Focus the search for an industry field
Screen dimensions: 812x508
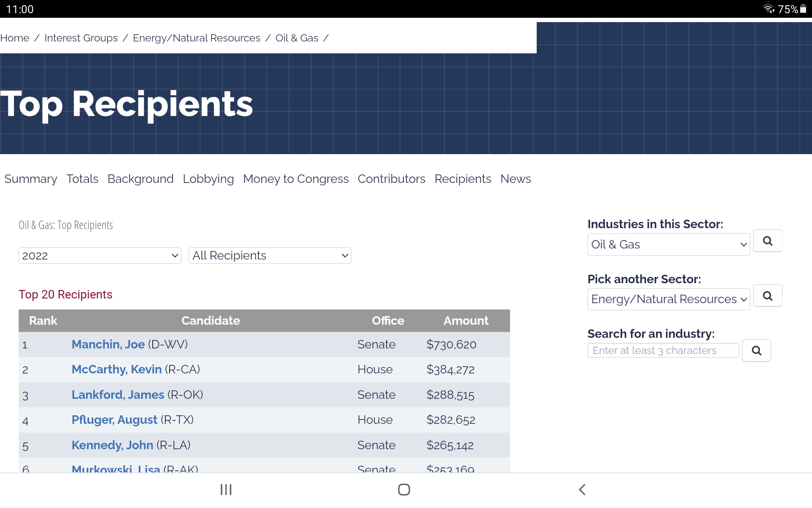(x=663, y=351)
